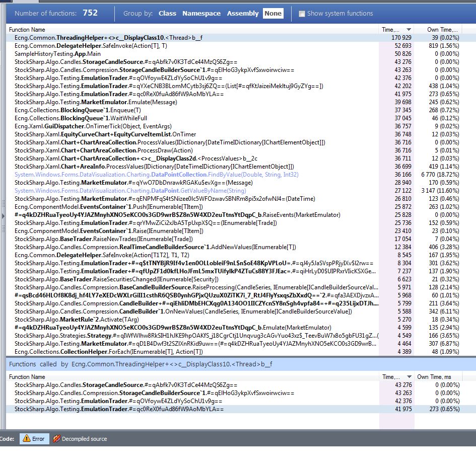
Task: Click the 50 826 time value
Action: (x=403, y=54)
